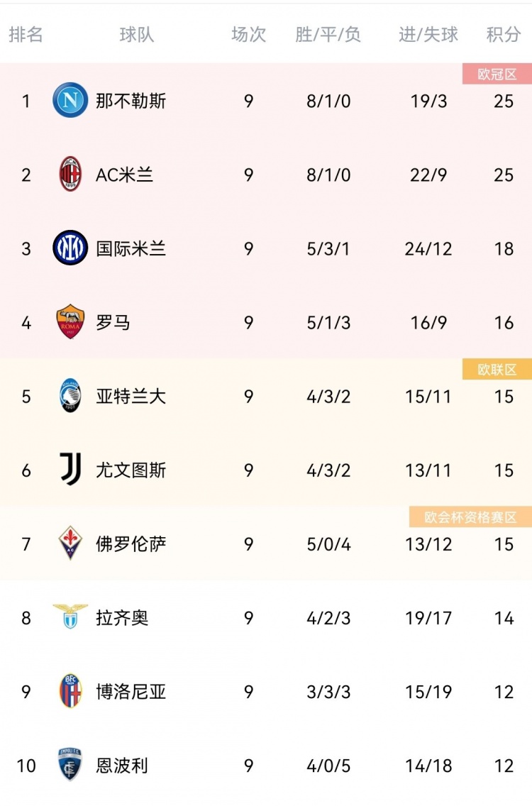Open team name 那不勒斯
532x806 pixels.
click(131, 101)
